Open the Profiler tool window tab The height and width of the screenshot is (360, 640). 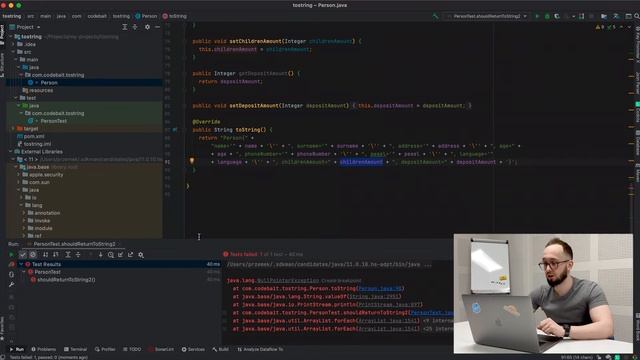pos(105,349)
